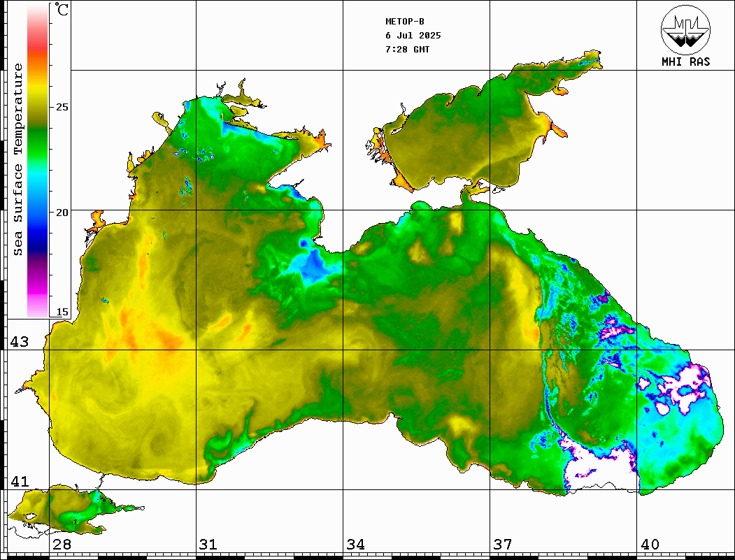
Task: Click the "7:28 GMT" time text
Action: [407, 49]
